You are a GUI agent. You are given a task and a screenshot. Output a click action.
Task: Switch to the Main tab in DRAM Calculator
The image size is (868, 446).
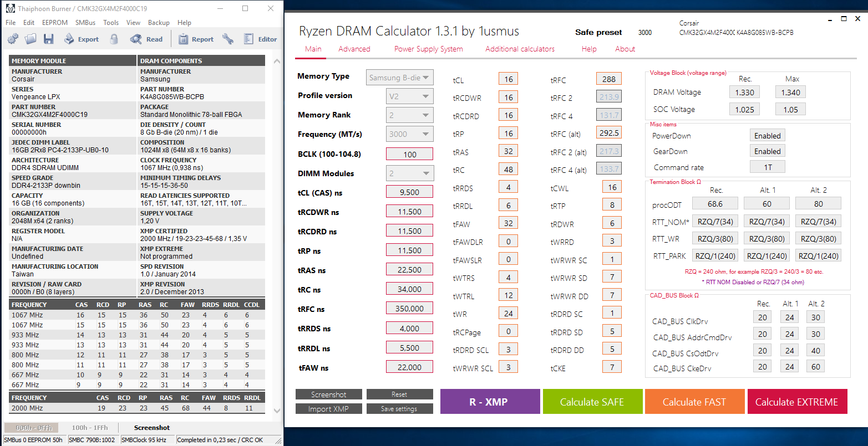[313, 49]
